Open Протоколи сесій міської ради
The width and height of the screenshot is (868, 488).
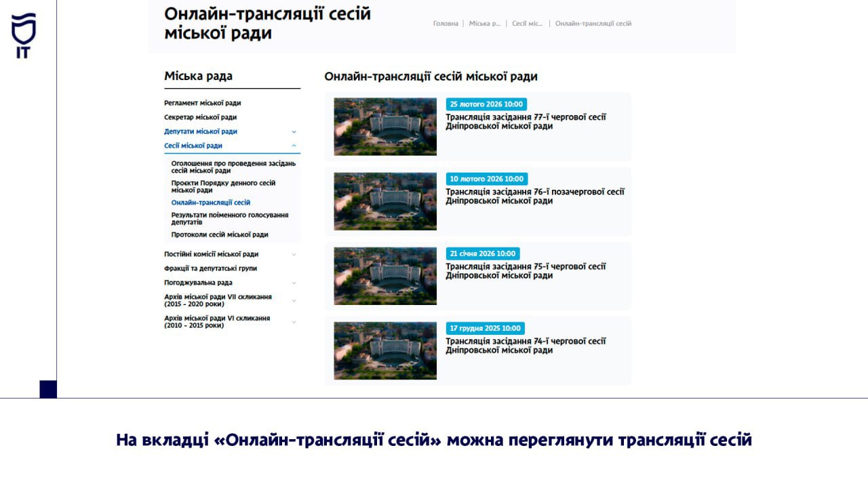(x=220, y=235)
